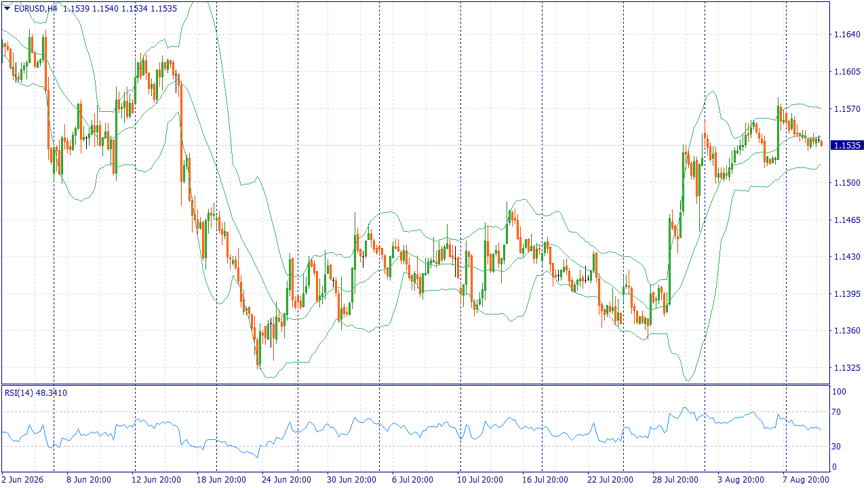Click the 3 Aug 20:00 time label
The width and height of the screenshot is (868, 488).
[x=740, y=480]
